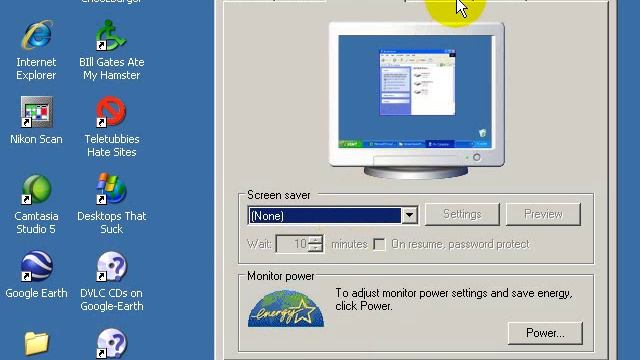
Task: Click the screen saver Settings button
Action: tap(462, 214)
